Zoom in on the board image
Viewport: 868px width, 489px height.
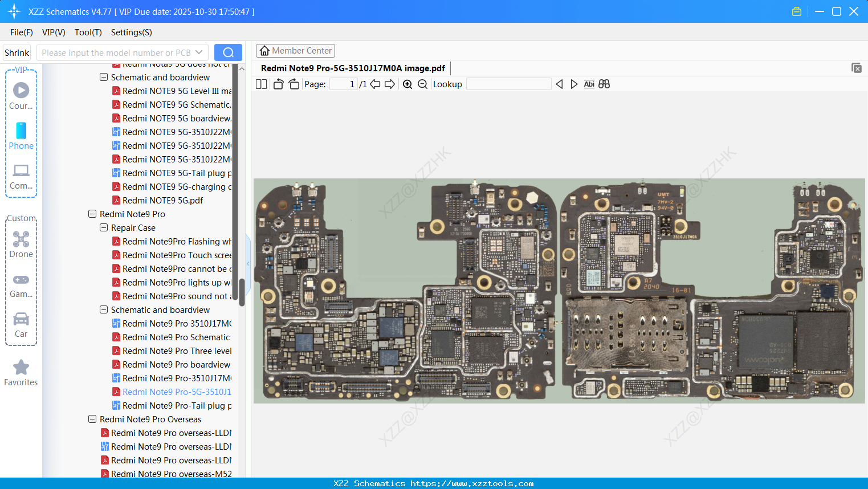tap(407, 84)
